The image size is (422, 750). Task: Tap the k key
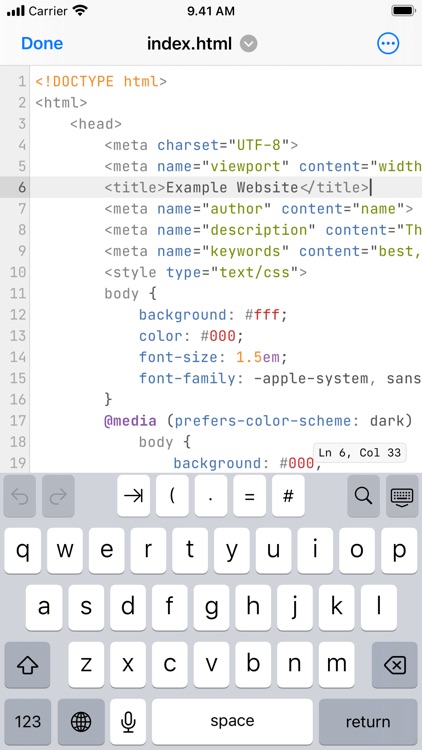336,607
